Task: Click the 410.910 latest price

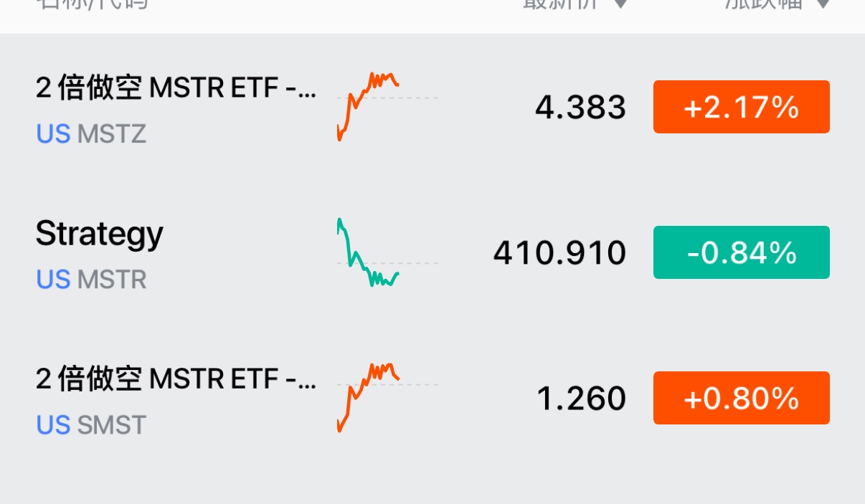Action: (559, 253)
